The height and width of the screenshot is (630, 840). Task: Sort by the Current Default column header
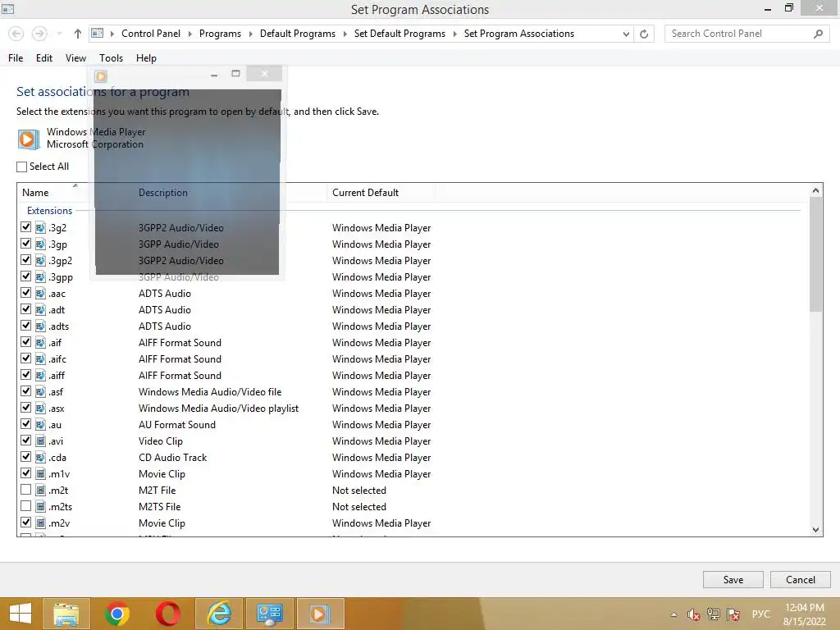[x=365, y=193]
